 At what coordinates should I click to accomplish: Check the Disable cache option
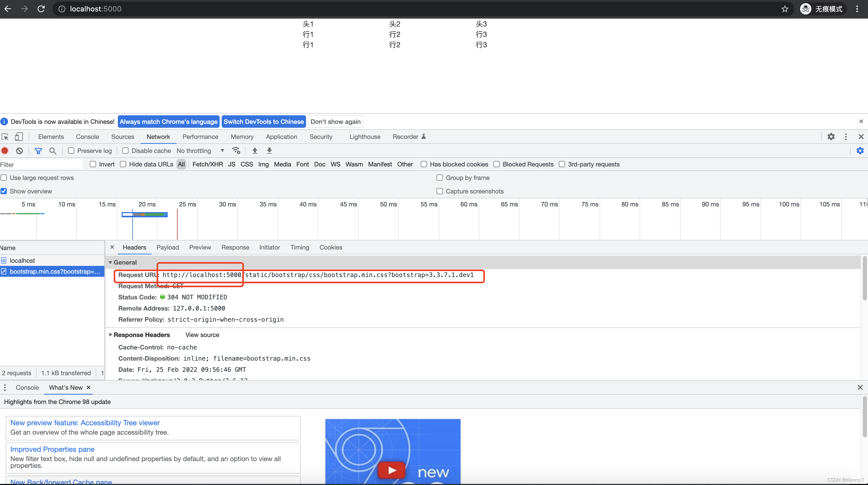(x=125, y=151)
